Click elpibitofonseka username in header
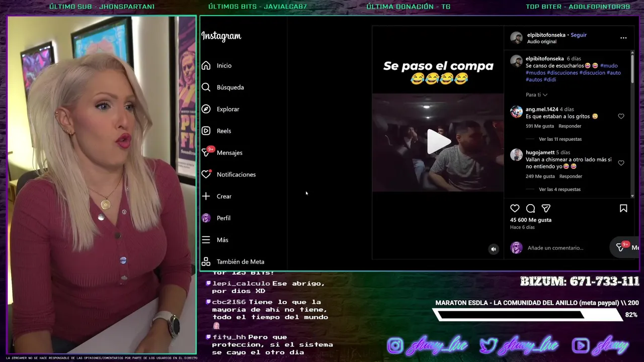644x362 pixels. (546, 35)
